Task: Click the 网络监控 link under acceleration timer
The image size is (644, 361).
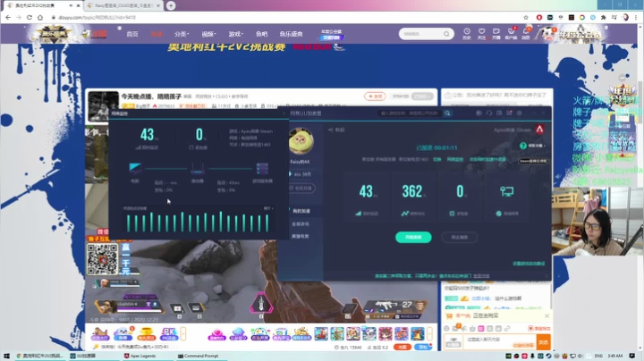Action: [x=454, y=159]
